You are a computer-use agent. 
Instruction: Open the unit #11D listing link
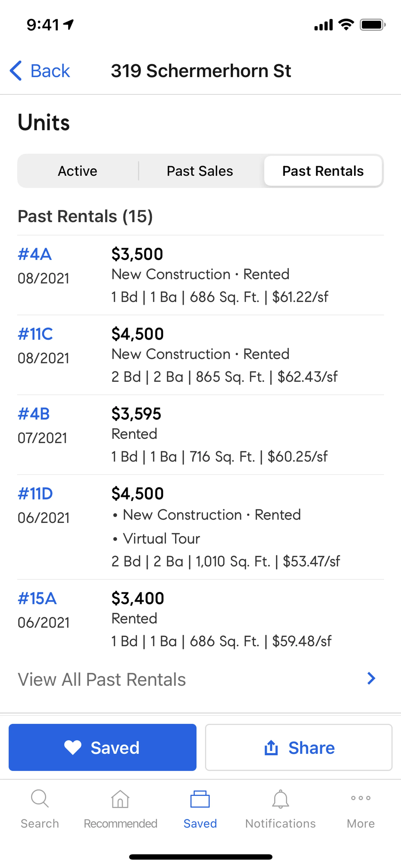[x=35, y=494]
